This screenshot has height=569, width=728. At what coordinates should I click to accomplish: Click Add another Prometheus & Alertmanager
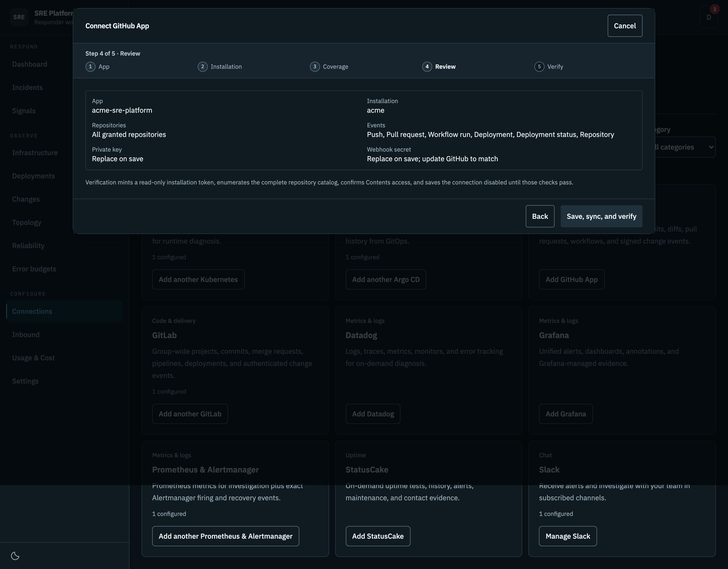pyautogui.click(x=225, y=536)
